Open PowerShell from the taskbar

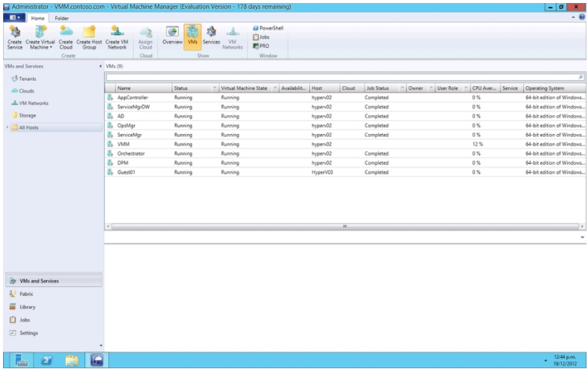[46, 360]
